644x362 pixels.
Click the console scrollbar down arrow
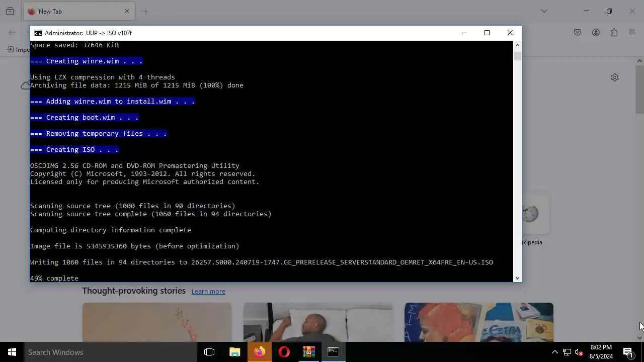(517, 278)
